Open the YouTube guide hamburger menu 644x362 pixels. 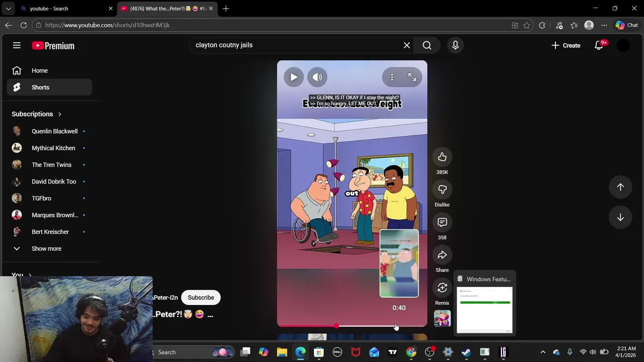[x=17, y=45]
